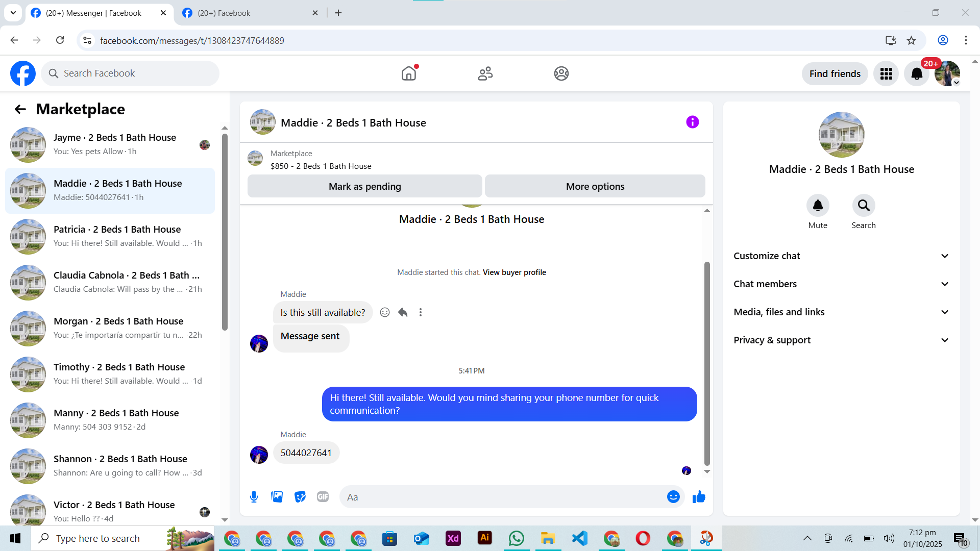980x551 pixels.
Task: Record a voice clip with the microphone
Action: (254, 497)
